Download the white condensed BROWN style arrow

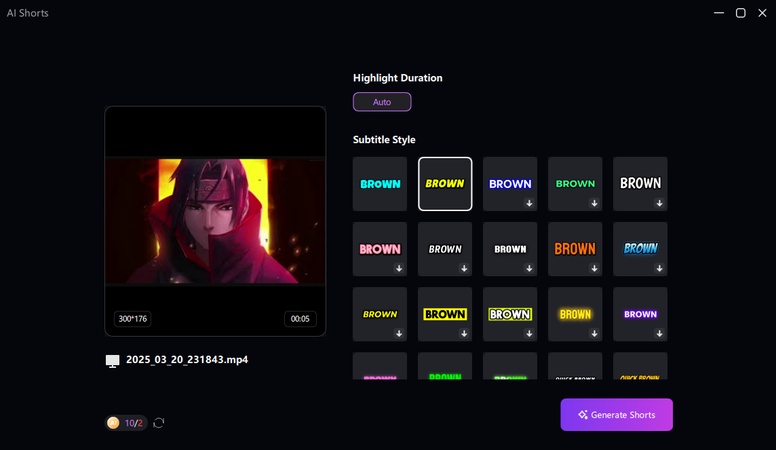coord(659,203)
